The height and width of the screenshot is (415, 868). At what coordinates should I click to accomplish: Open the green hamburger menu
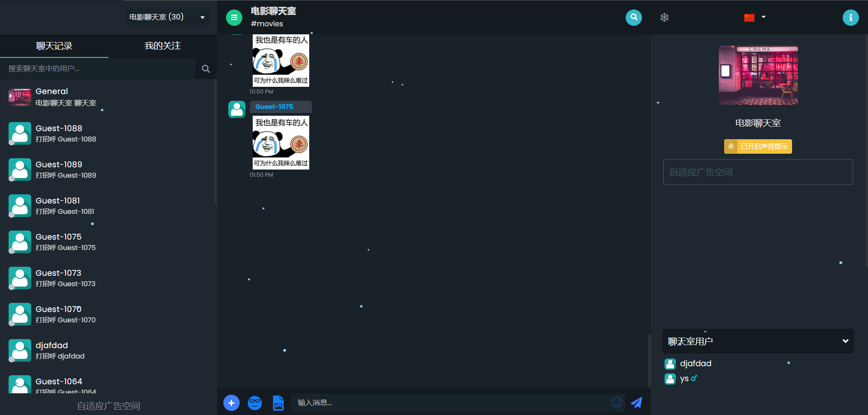(x=234, y=17)
